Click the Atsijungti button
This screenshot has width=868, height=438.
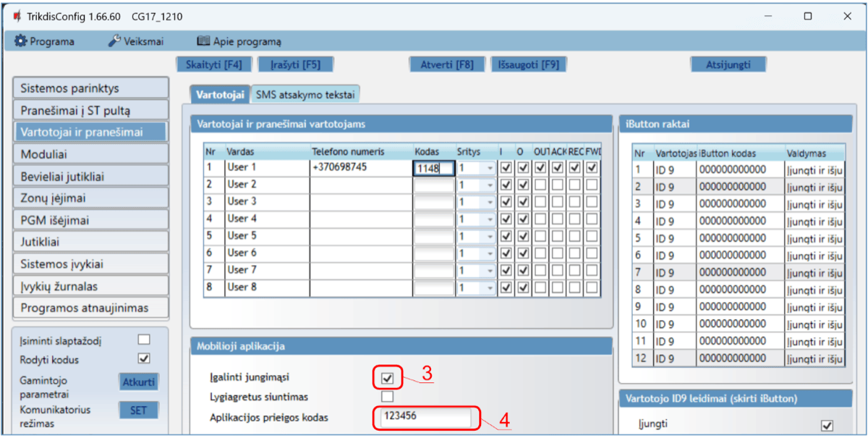coord(728,64)
